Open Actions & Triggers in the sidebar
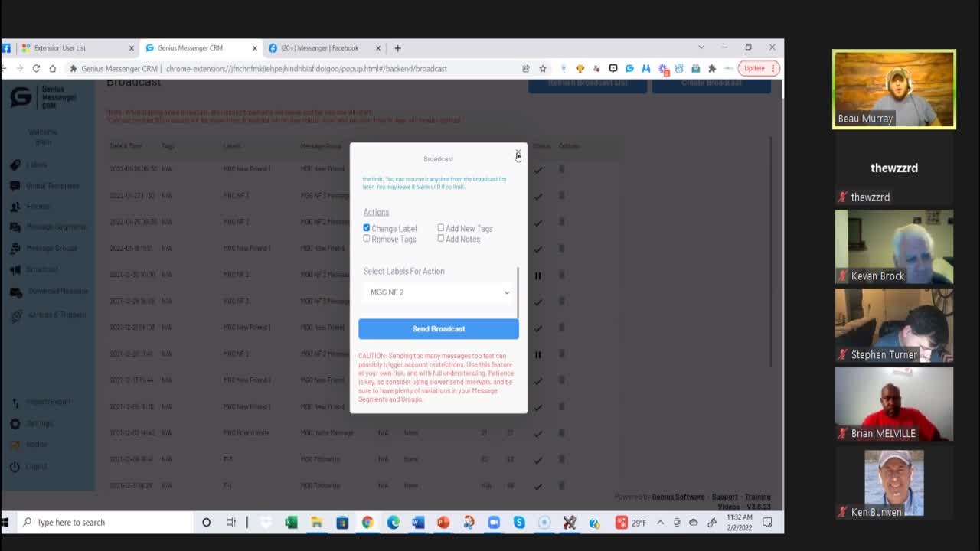 (48, 315)
